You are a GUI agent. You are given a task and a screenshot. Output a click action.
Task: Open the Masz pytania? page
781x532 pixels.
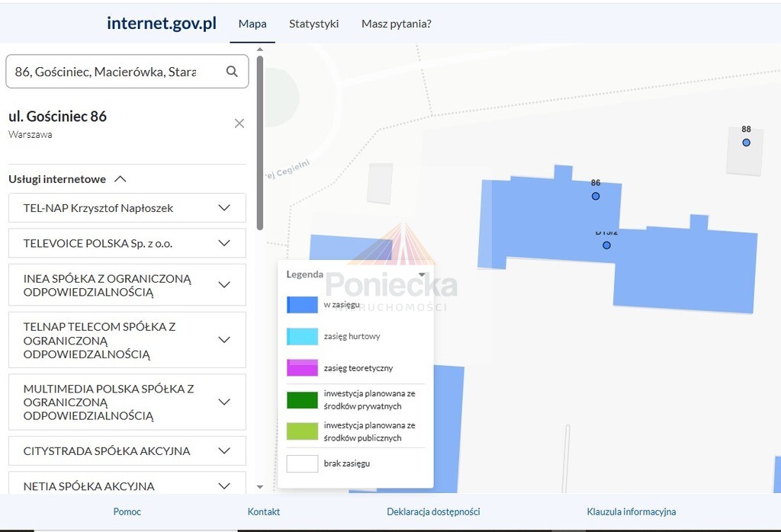pos(396,24)
